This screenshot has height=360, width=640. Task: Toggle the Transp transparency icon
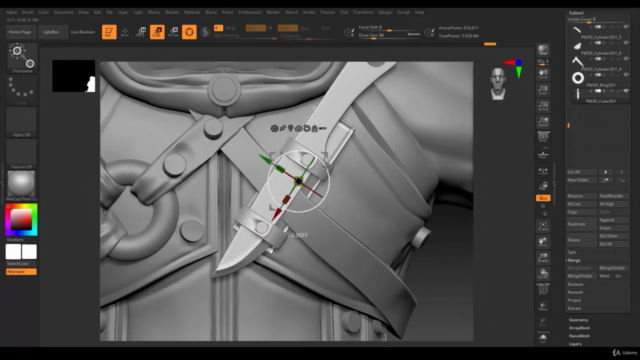point(543,306)
